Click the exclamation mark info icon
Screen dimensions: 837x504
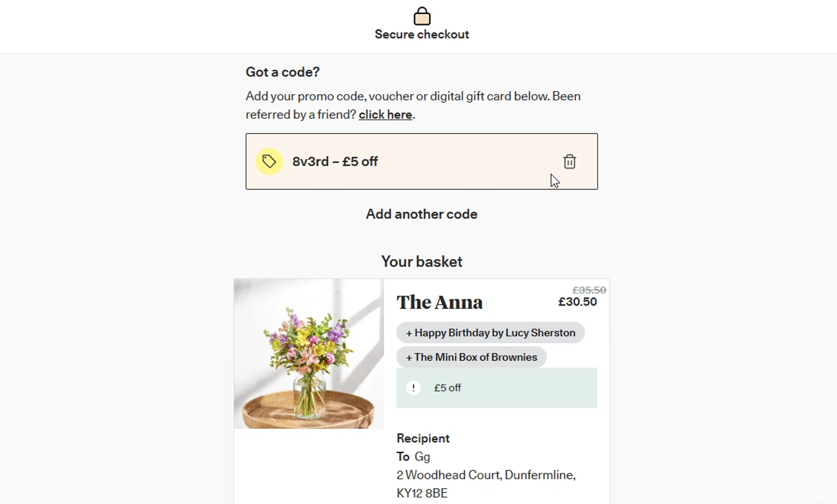[413, 388]
